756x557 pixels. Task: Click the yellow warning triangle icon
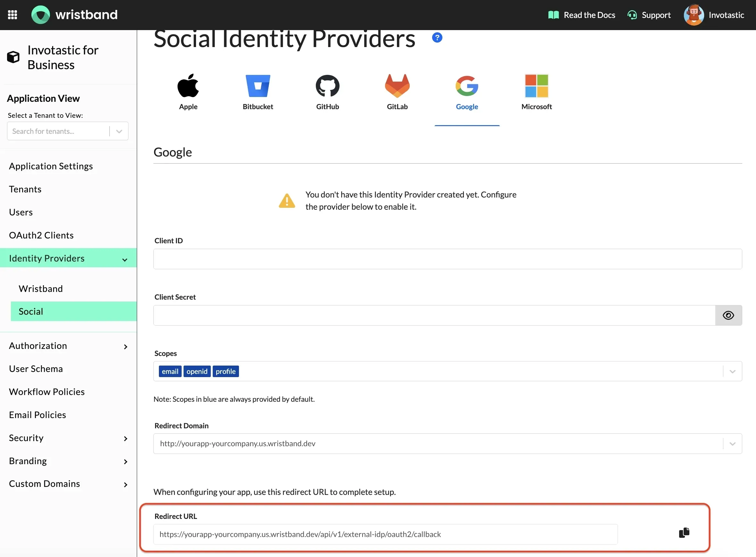tap(287, 201)
